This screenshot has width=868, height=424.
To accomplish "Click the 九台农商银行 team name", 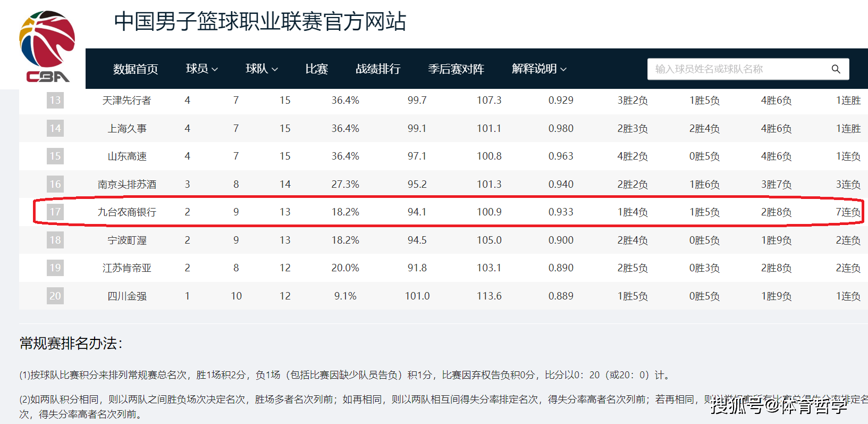I will pyautogui.click(x=127, y=212).
